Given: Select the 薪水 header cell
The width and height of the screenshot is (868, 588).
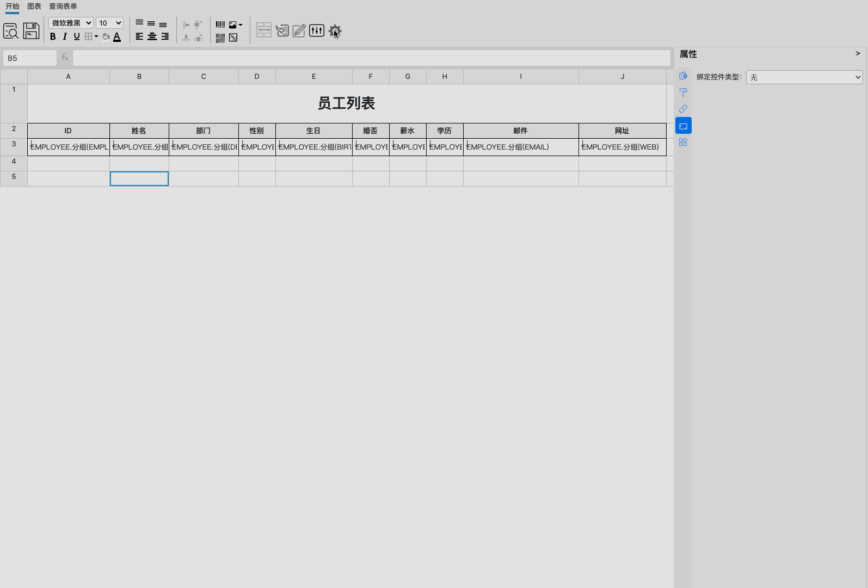Looking at the screenshot, I should 408,131.
